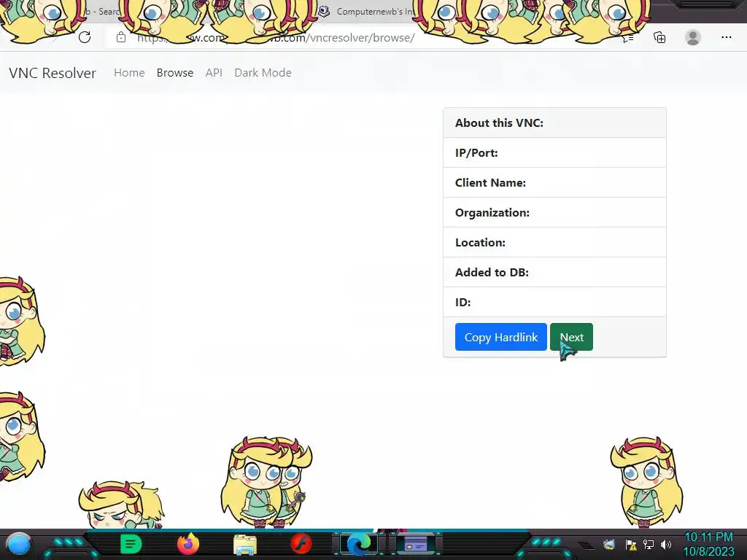This screenshot has width=747, height=560.
Task: Open the network tray icon
Action: click(x=649, y=544)
